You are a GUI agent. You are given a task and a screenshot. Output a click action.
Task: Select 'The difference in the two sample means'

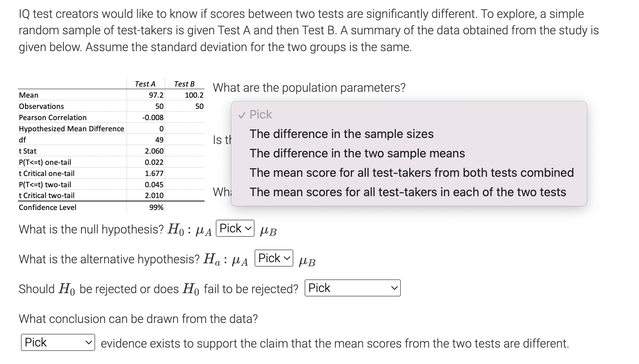tap(357, 153)
